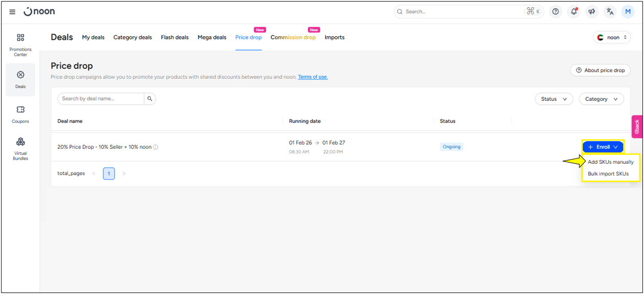
Task: Go to Promotions Center in sidebar
Action: (x=20, y=44)
